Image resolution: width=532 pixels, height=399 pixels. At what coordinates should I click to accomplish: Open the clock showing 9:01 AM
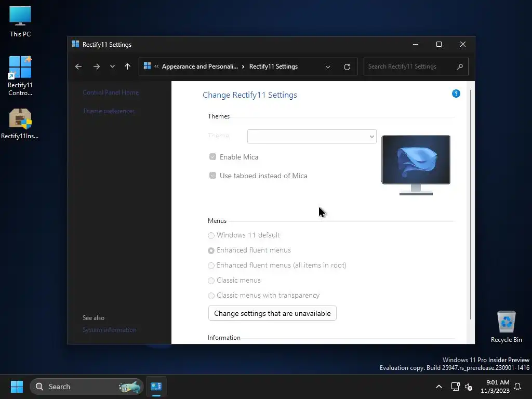pyautogui.click(x=495, y=387)
